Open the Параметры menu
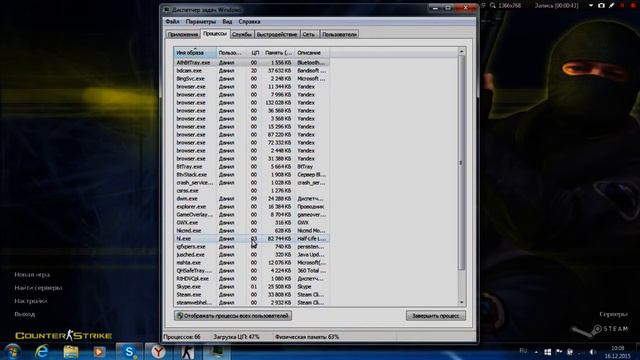 (x=200, y=22)
